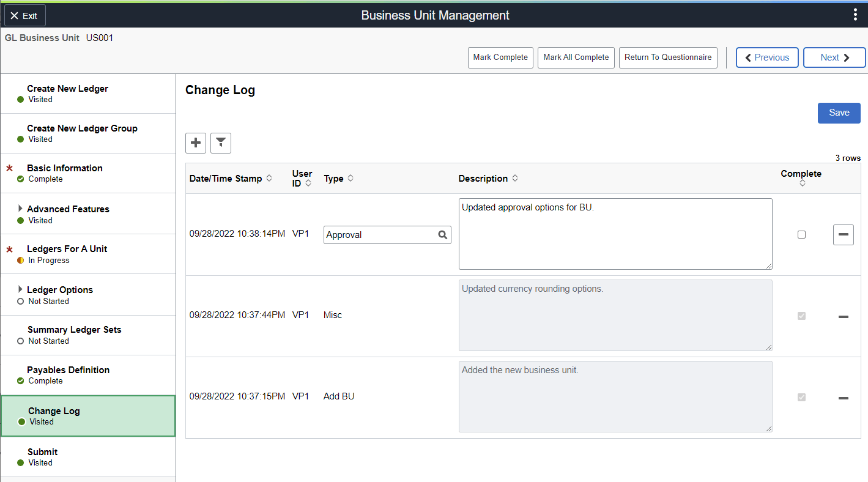Screen dimensions: 868x482
Task: Go to the Submit step
Action: 43,452
